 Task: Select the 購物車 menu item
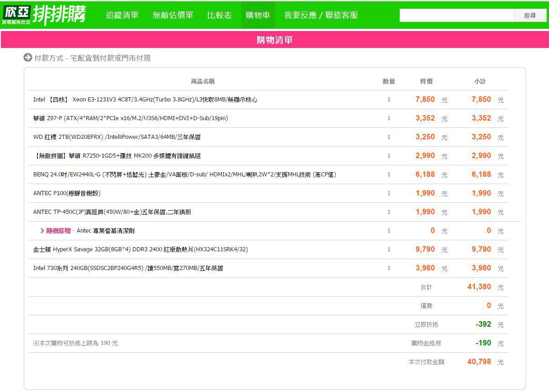tap(258, 15)
